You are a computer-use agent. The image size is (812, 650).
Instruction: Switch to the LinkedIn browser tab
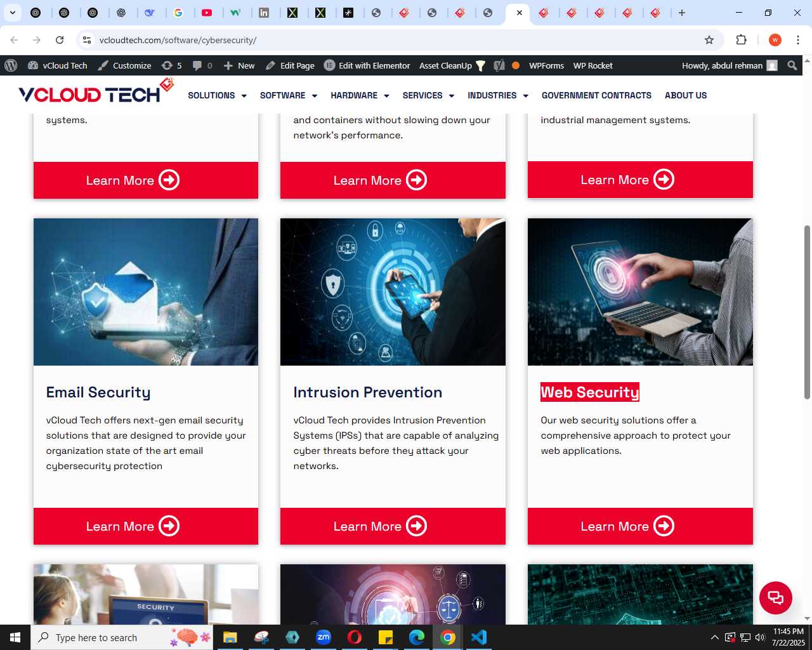[264, 13]
